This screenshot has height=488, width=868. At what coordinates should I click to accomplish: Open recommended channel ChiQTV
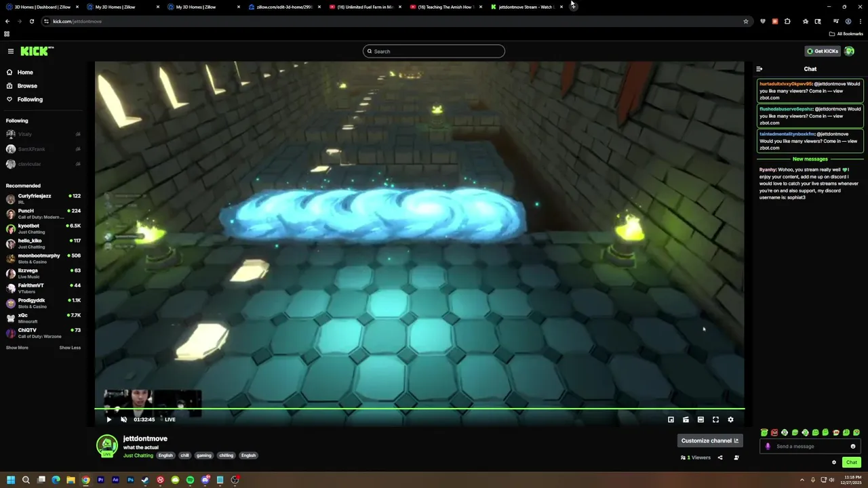[43, 333]
